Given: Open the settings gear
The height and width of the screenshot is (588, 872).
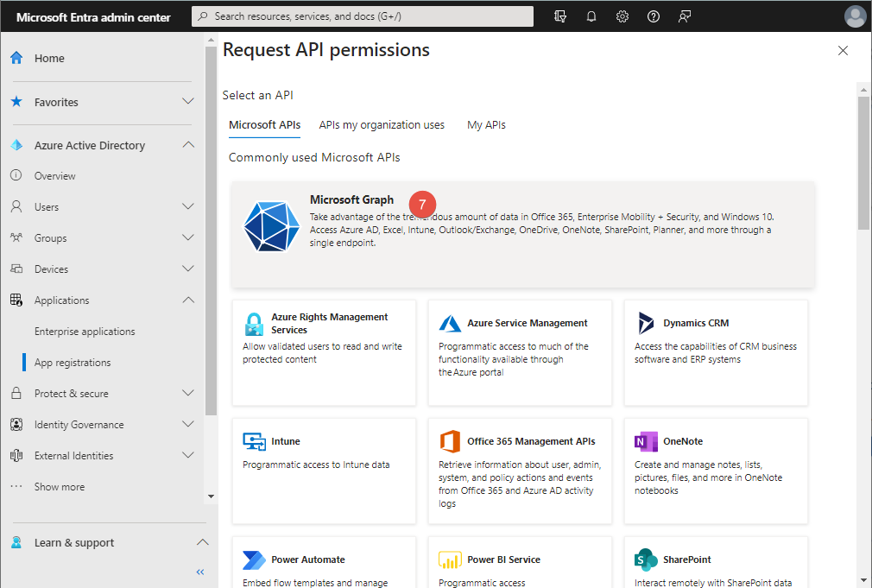Looking at the screenshot, I should click(x=622, y=16).
